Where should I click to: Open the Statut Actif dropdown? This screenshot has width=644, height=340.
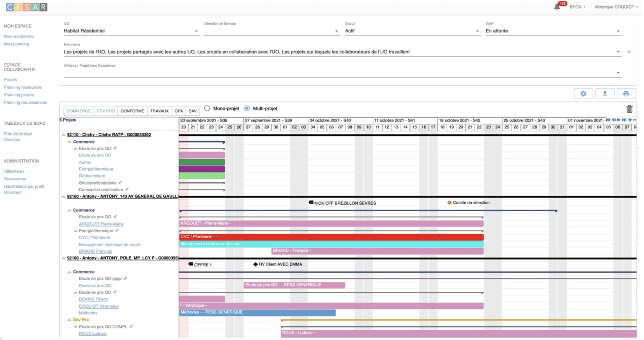click(413, 31)
